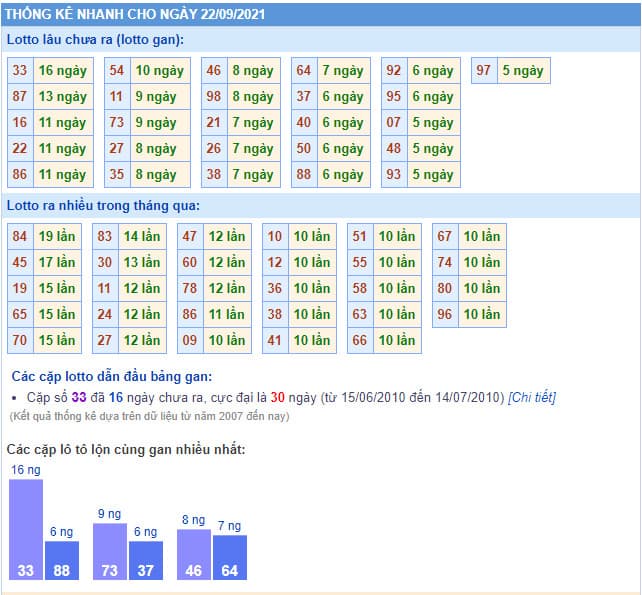Viewport: 642px width, 595px height.
Task: Click the tall bar for number 33
Action: (x=26, y=530)
